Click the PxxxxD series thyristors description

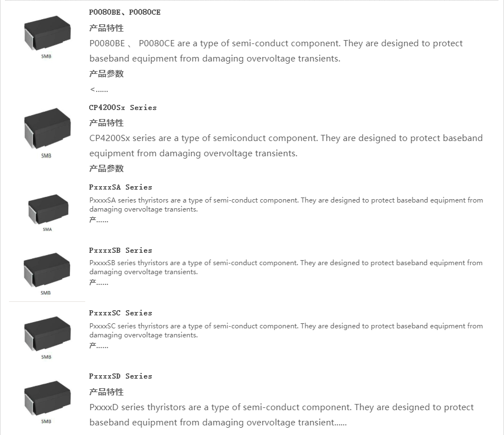[282, 415]
